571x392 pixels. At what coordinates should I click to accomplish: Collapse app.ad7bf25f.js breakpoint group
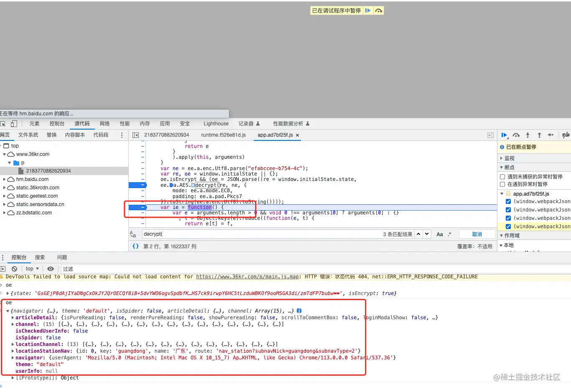(502, 194)
